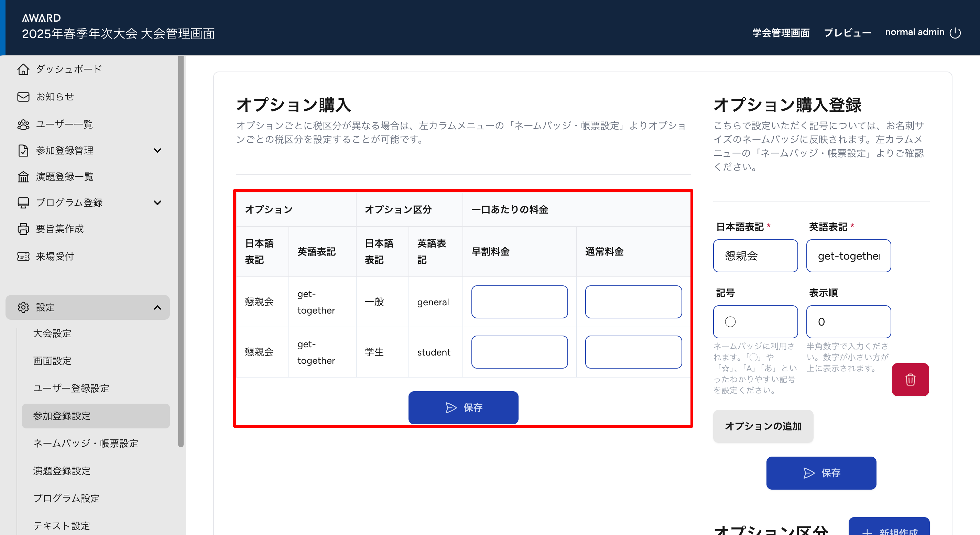The width and height of the screenshot is (980, 535).
Task: Select 演題登録設定 in settings submenu
Action: click(x=62, y=471)
